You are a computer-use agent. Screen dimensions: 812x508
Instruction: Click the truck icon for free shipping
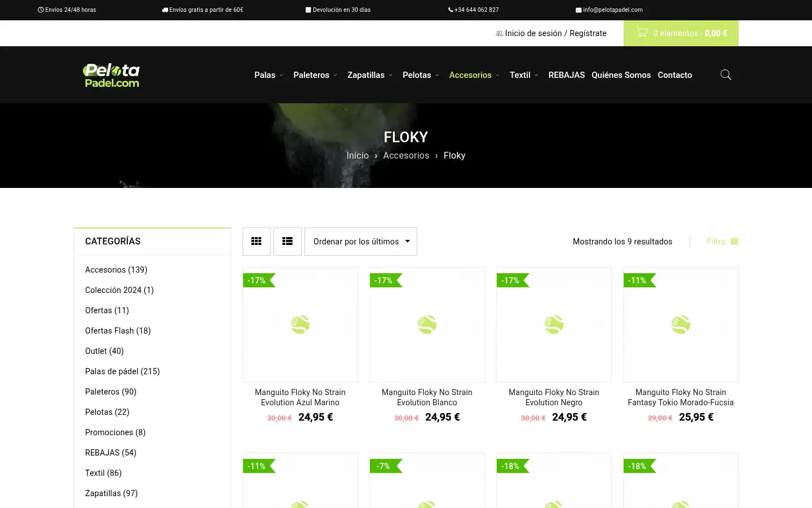point(165,10)
